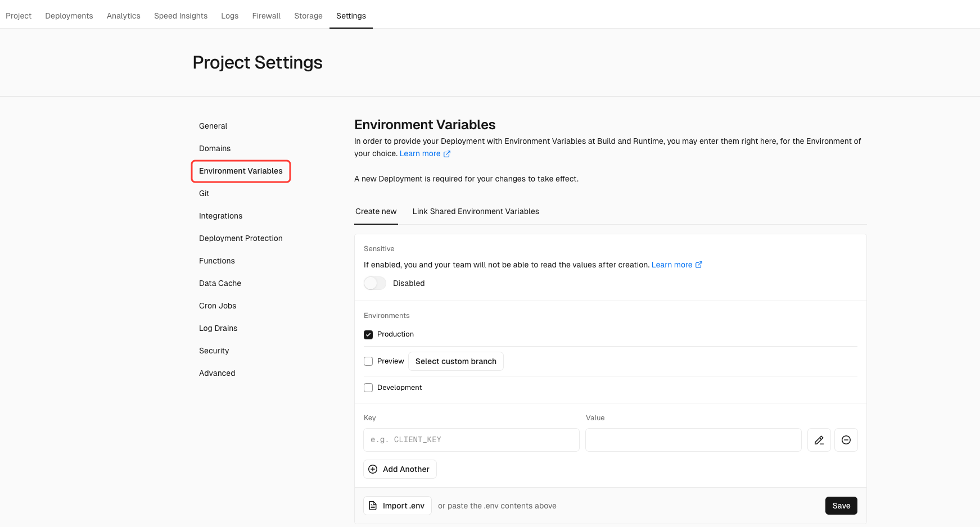The image size is (980, 527).
Task: Click Import .env file button
Action: pos(397,506)
